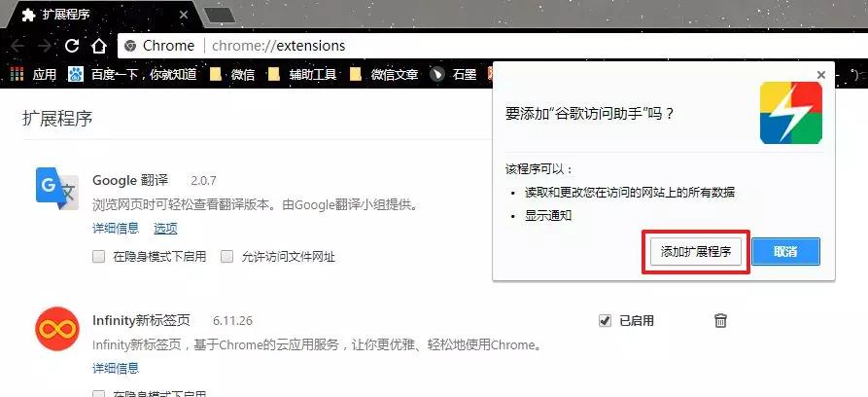Open a new tab button

tap(220, 16)
